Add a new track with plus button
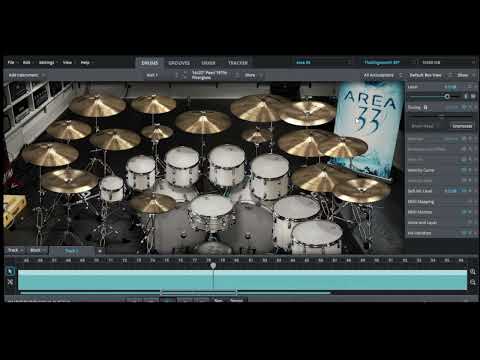The width and height of the screenshot is (480, 360). pyautogui.click(x=100, y=251)
